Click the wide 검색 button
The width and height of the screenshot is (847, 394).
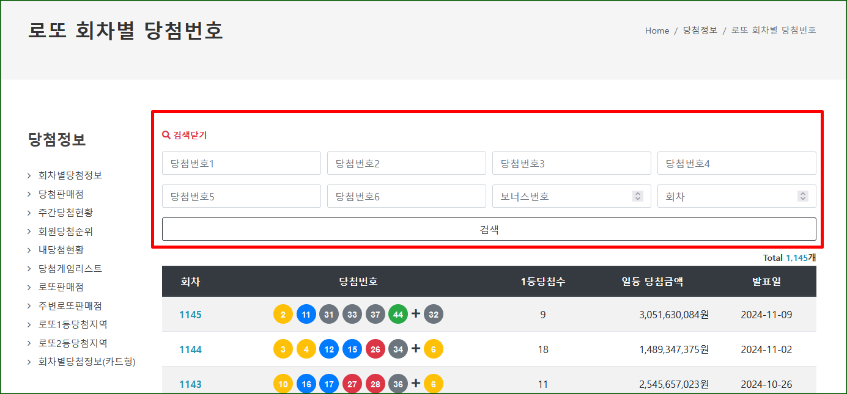[x=489, y=229]
